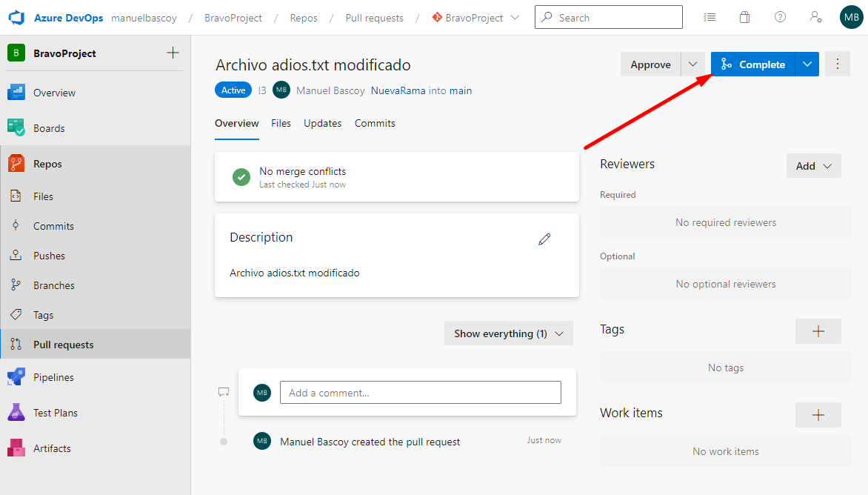Viewport: 868px width, 495px height.
Task: Click the work items list icon in header
Action: coord(710,17)
